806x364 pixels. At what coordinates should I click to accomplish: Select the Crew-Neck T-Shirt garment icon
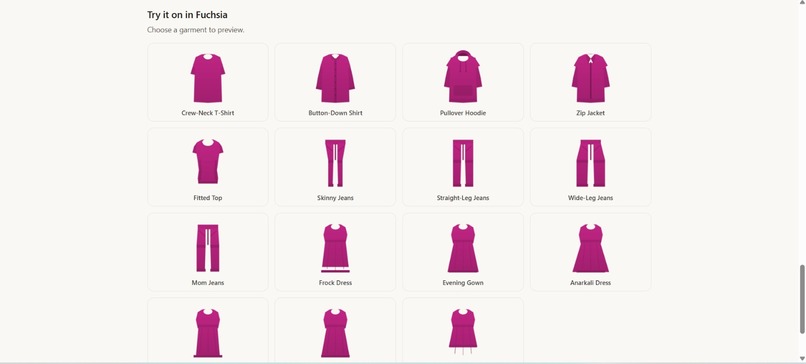tap(208, 78)
